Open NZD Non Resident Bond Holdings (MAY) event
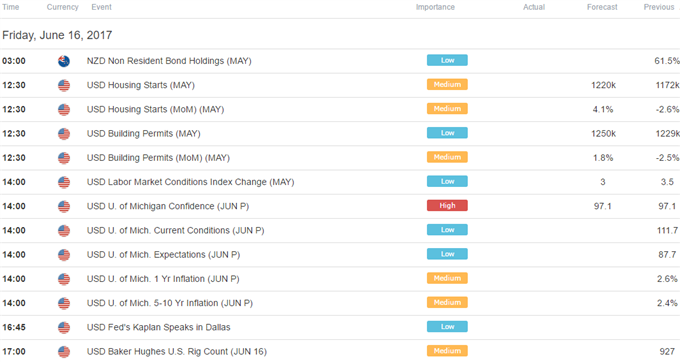Image resolution: width=680 pixels, height=362 pixels. point(169,61)
